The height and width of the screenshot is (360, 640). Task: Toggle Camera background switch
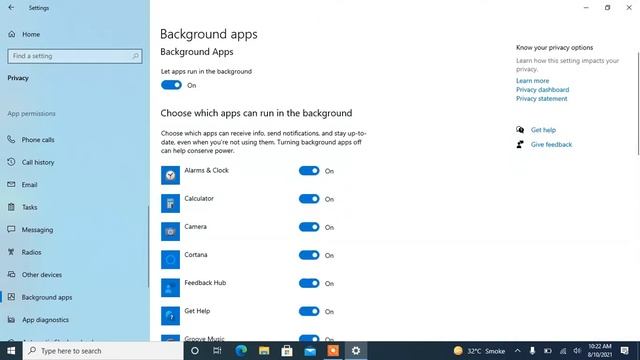(309, 227)
